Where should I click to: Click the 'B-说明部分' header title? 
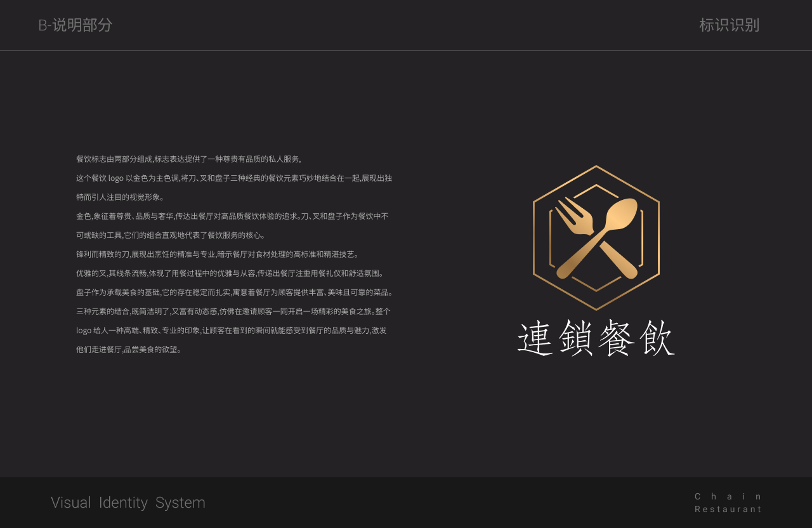point(75,25)
